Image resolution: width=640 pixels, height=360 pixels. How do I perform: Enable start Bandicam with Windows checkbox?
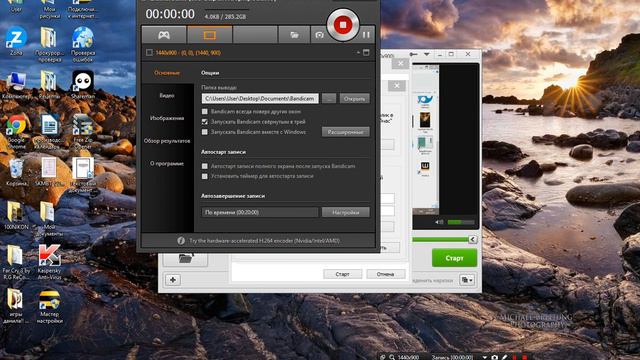(x=204, y=131)
